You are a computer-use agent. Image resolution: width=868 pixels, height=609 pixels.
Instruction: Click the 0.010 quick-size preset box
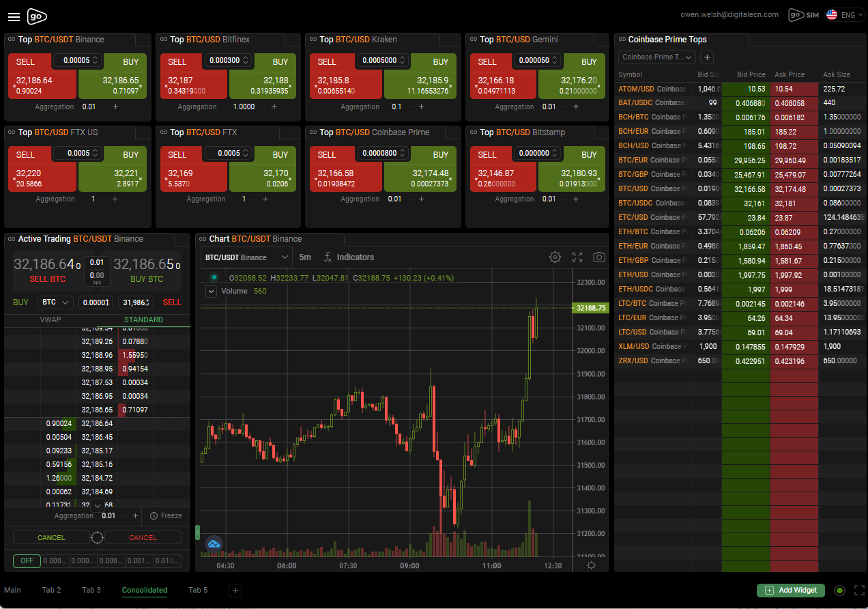pyautogui.click(x=167, y=561)
